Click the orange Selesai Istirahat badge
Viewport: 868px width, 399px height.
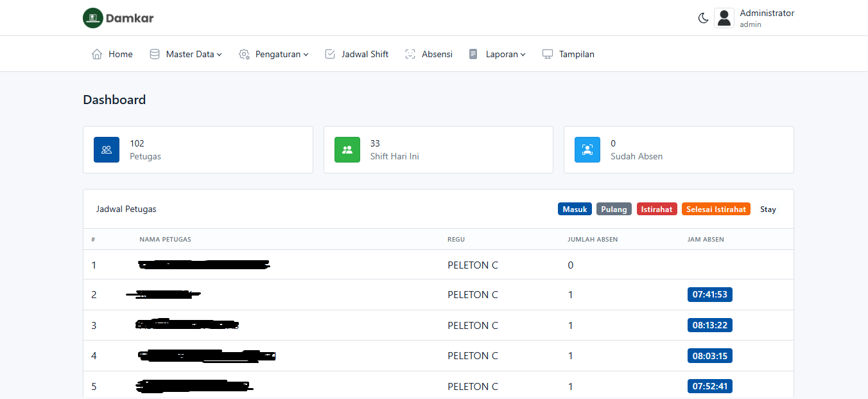tap(716, 209)
